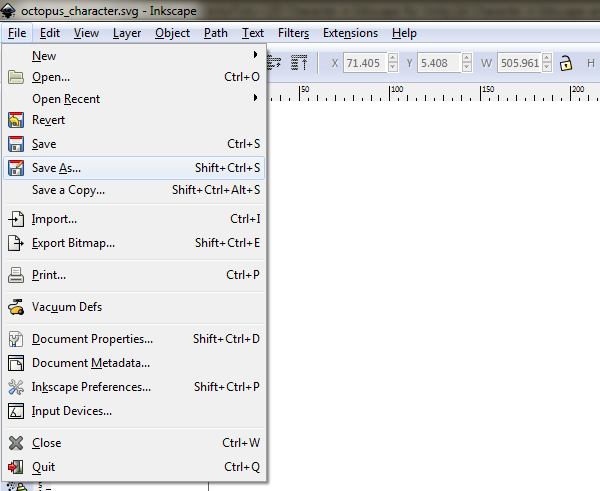
Task: Click the Save As floppy disk icon
Action: click(x=16, y=168)
